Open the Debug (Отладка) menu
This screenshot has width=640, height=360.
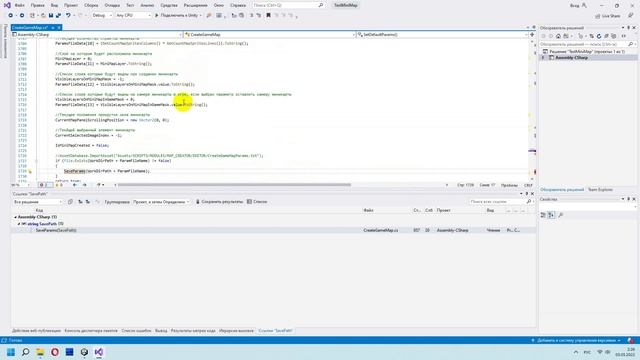pyautogui.click(x=112, y=5)
